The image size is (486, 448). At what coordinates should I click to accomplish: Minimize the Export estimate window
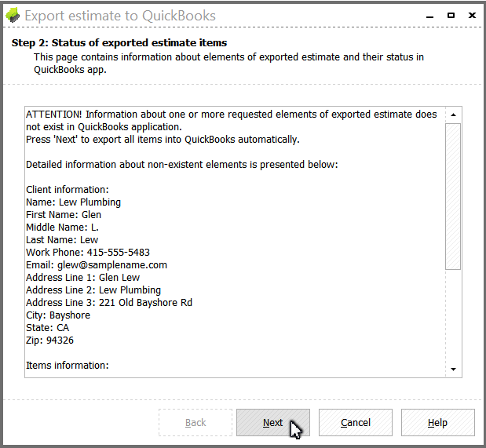tap(429, 16)
